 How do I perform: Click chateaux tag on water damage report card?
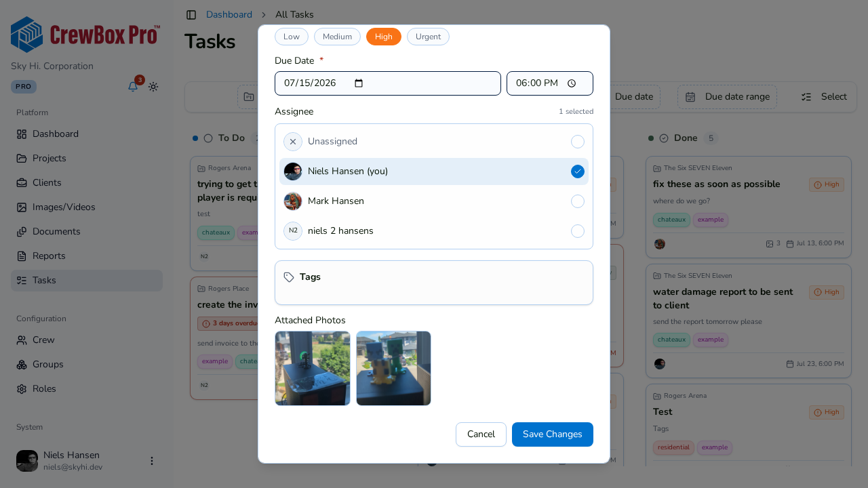(671, 340)
